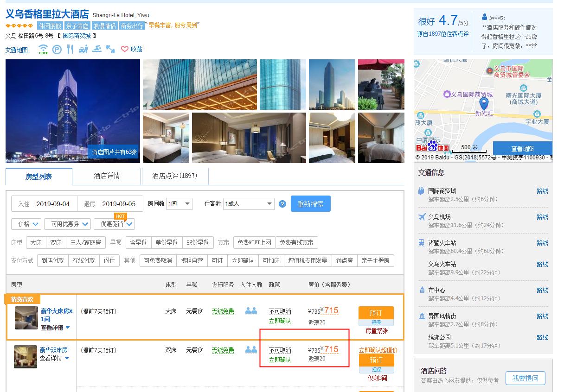Click the free WiFi icon
The height and width of the screenshot is (392, 564).
43,48
